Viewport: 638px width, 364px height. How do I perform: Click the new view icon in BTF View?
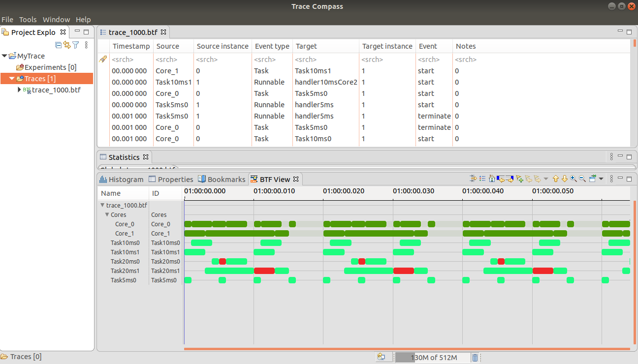point(592,179)
